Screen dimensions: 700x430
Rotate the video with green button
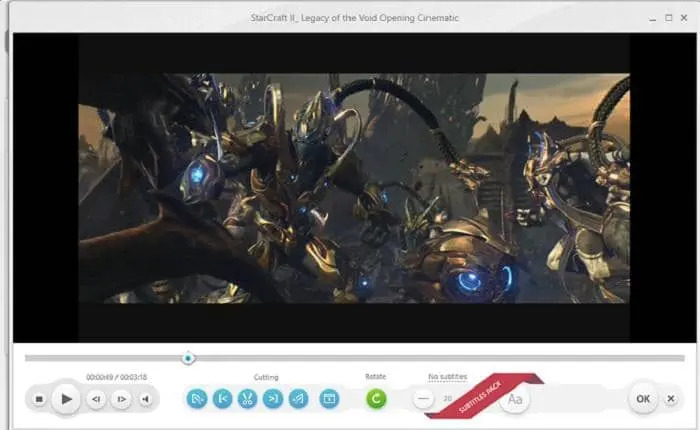pos(376,398)
